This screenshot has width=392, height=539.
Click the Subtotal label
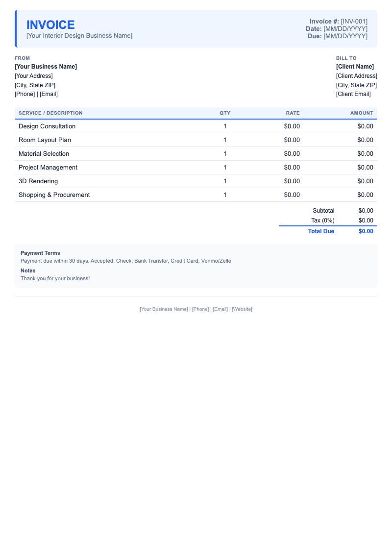tap(323, 211)
